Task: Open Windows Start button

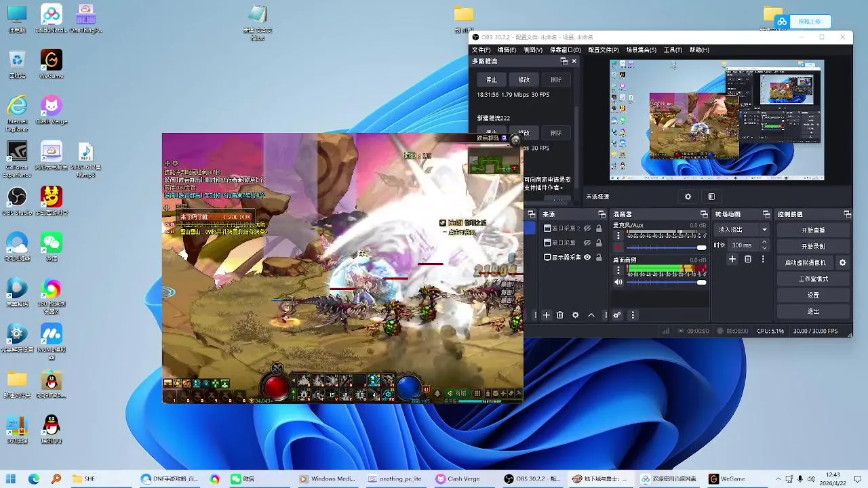Action: (x=12, y=479)
